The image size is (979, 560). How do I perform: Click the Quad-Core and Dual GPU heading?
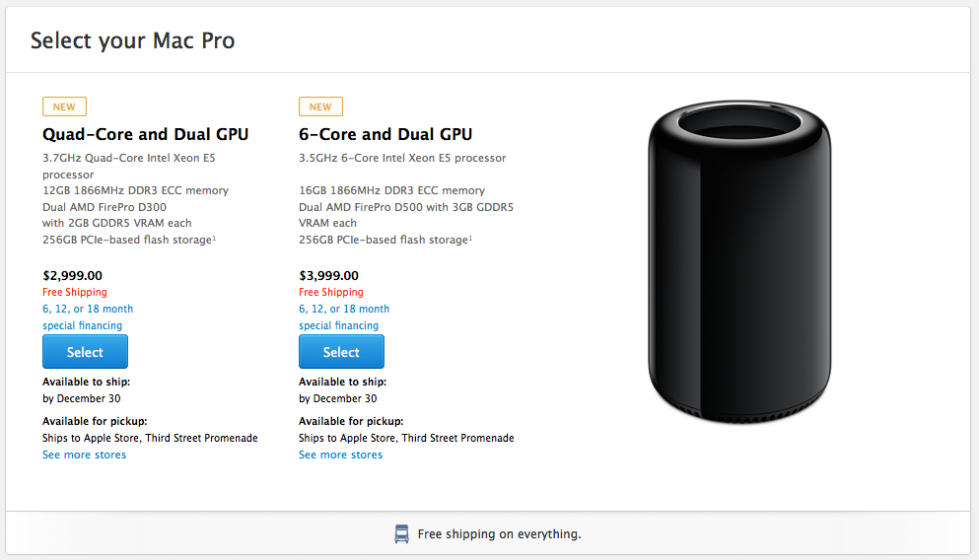pyautogui.click(x=145, y=134)
